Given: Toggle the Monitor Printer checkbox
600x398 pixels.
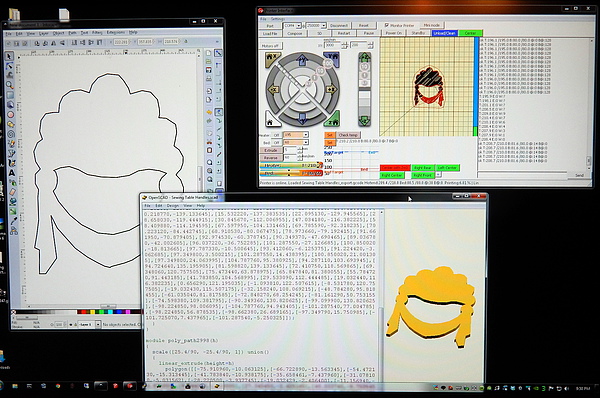Looking at the screenshot, I should 387,25.
